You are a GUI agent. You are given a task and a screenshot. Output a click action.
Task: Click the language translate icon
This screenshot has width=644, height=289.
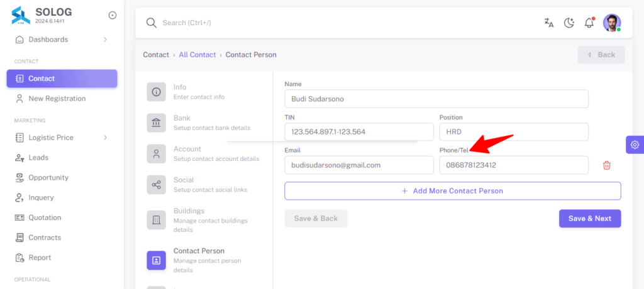(548, 23)
